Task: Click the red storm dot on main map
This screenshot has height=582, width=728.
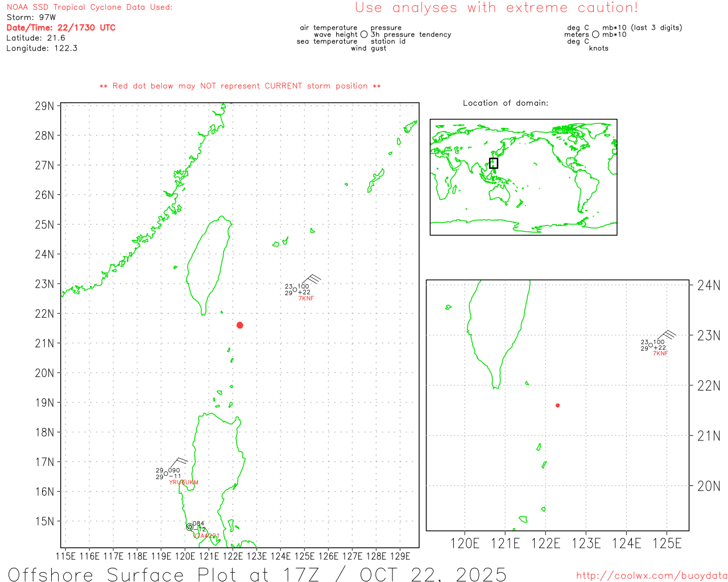Action: (x=240, y=325)
